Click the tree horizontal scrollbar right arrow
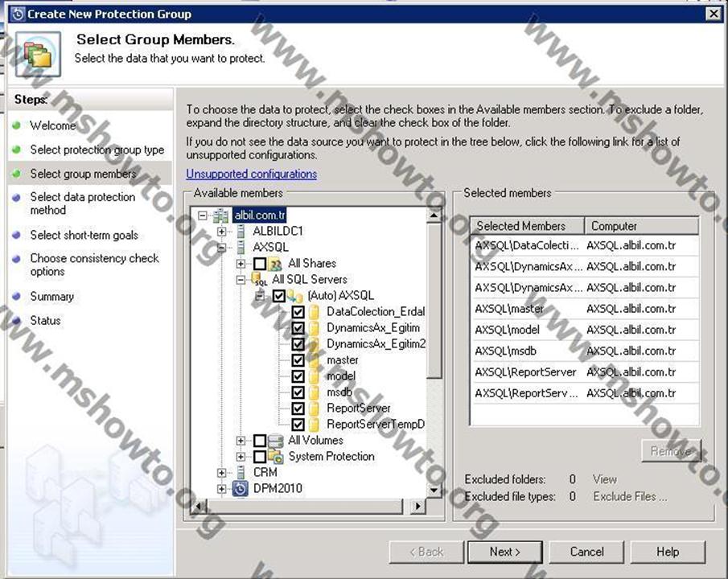The image size is (728, 579). [x=417, y=506]
